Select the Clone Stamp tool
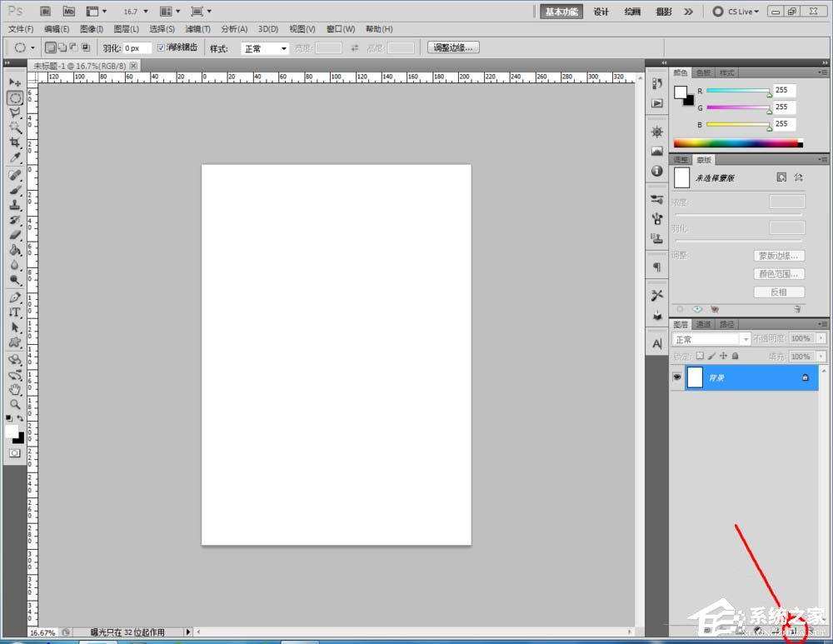Viewport: 833px width, 644px height. (15, 205)
